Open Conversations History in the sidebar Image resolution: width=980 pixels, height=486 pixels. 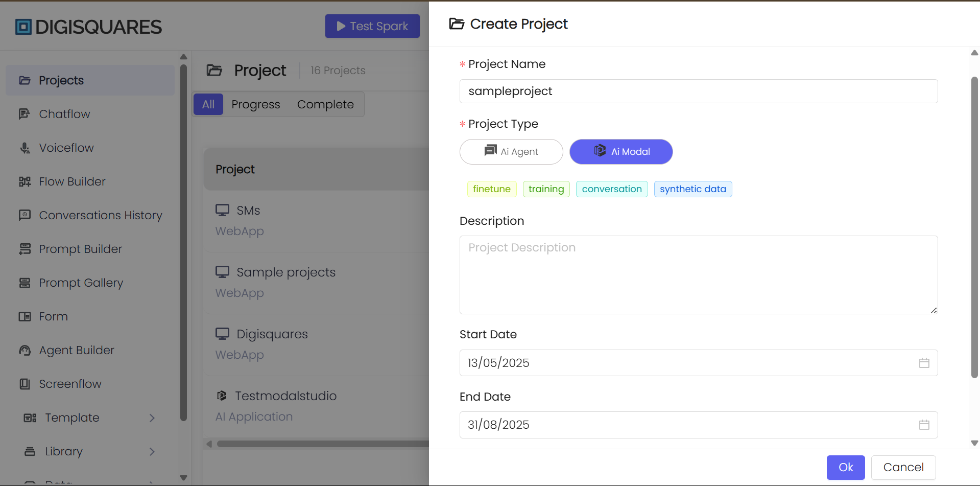tap(90, 215)
